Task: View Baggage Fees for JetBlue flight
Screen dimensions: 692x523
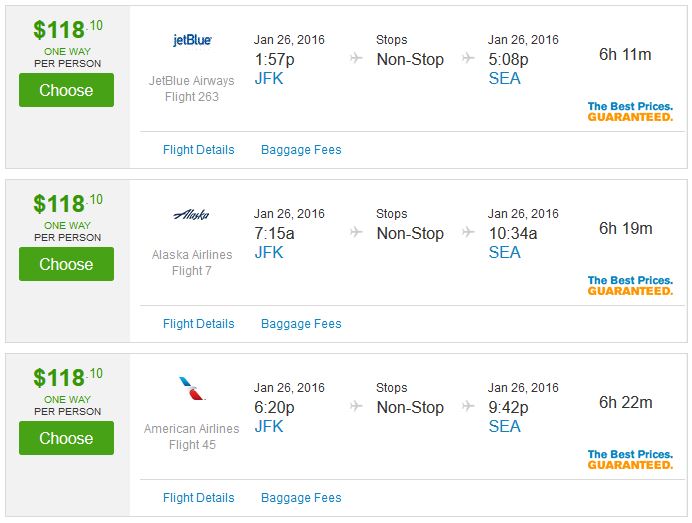Action: [301, 150]
